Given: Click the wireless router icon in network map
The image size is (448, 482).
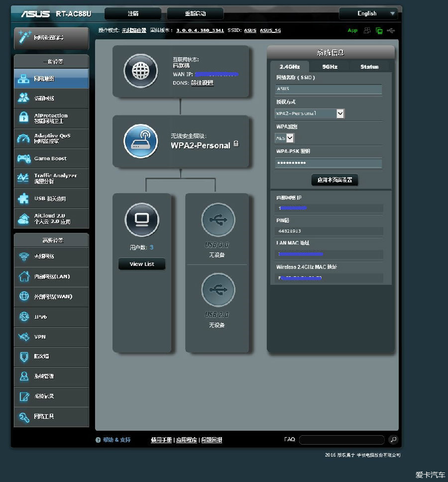Looking at the screenshot, I should (141, 141).
